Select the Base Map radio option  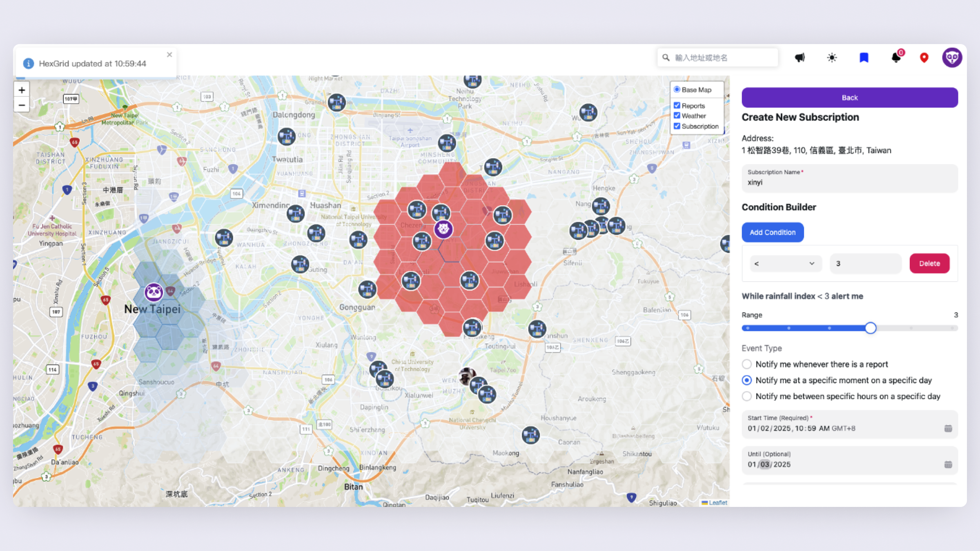(677, 89)
